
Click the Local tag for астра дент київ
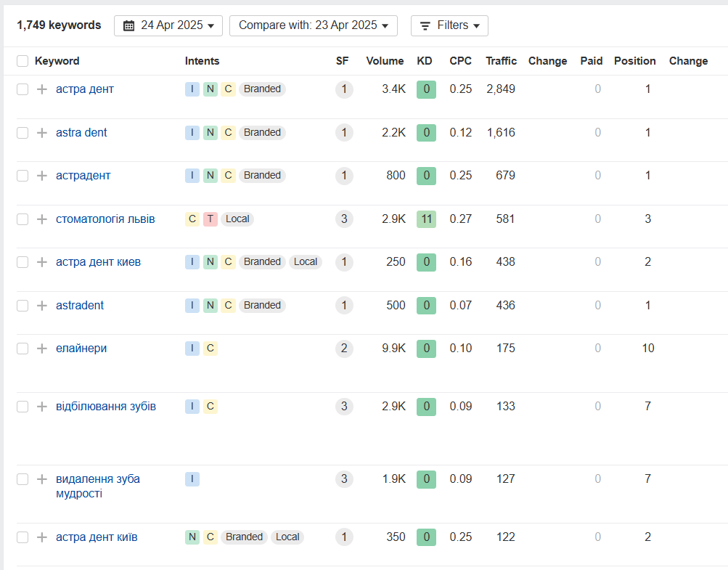[x=287, y=537]
